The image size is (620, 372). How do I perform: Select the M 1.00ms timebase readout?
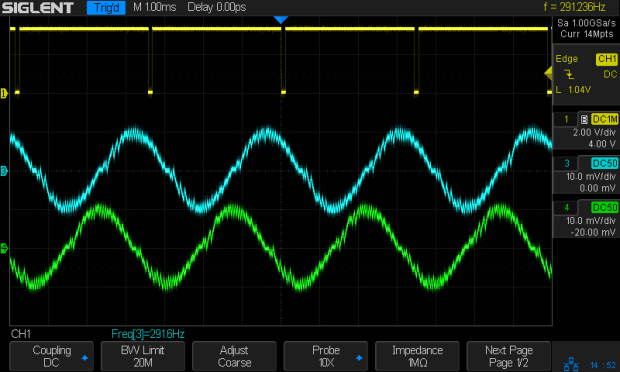pyautogui.click(x=155, y=7)
